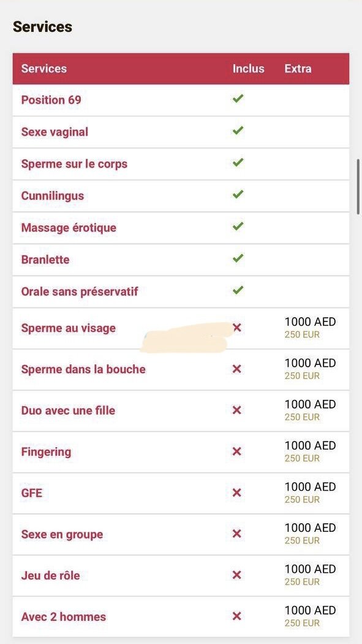Viewport: 362px width, 644px height.
Task: Select the Inclus column header
Action: point(249,69)
